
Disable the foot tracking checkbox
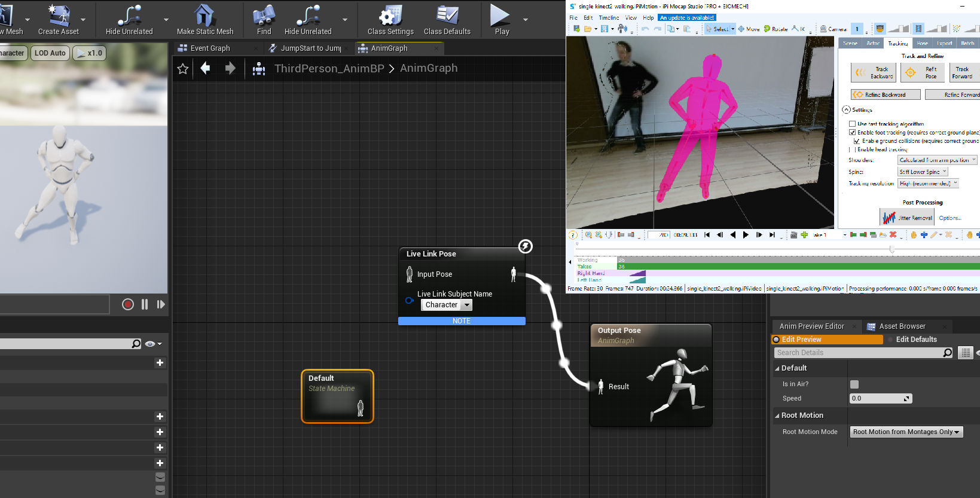tap(852, 133)
